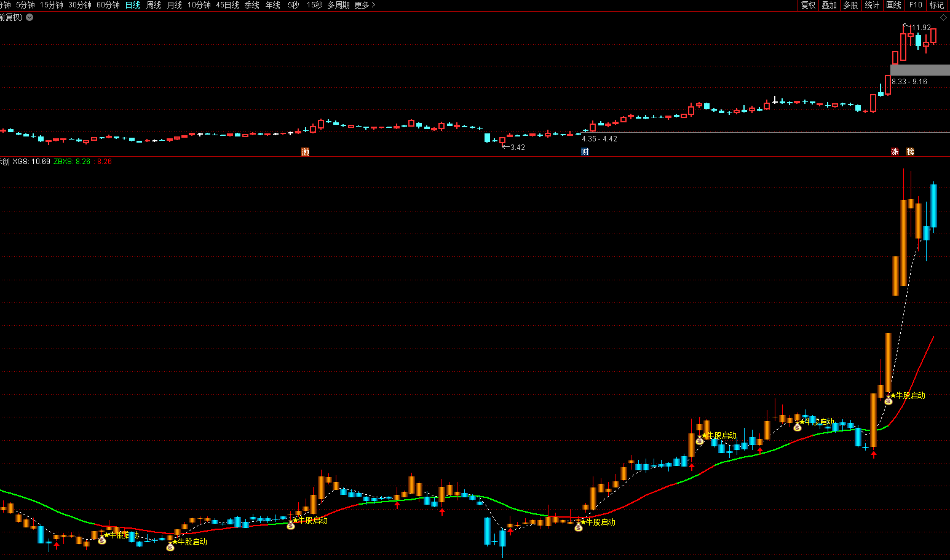Viewport: 950px width, 560px height.
Task: Click the 3.42 lowest price label
Action: tap(517, 148)
